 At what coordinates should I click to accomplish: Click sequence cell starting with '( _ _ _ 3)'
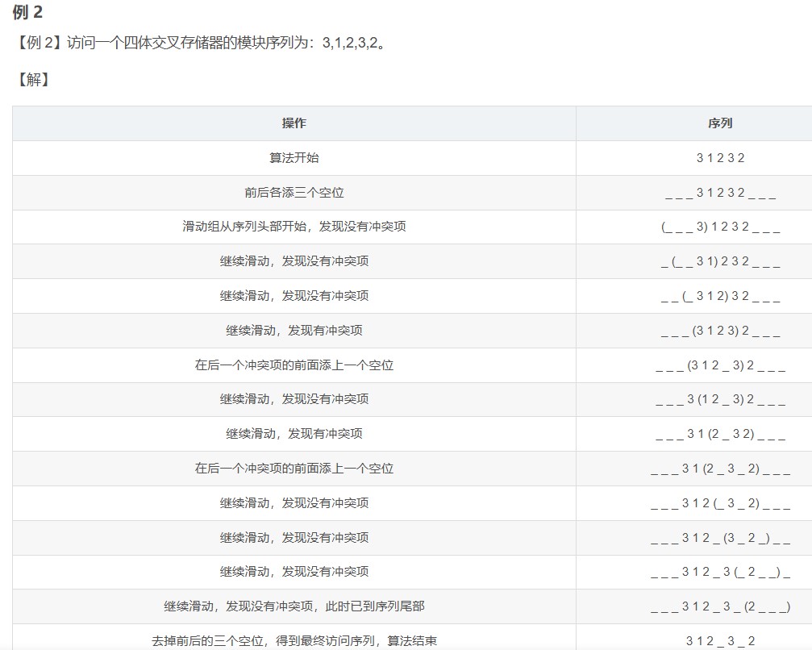click(x=719, y=227)
